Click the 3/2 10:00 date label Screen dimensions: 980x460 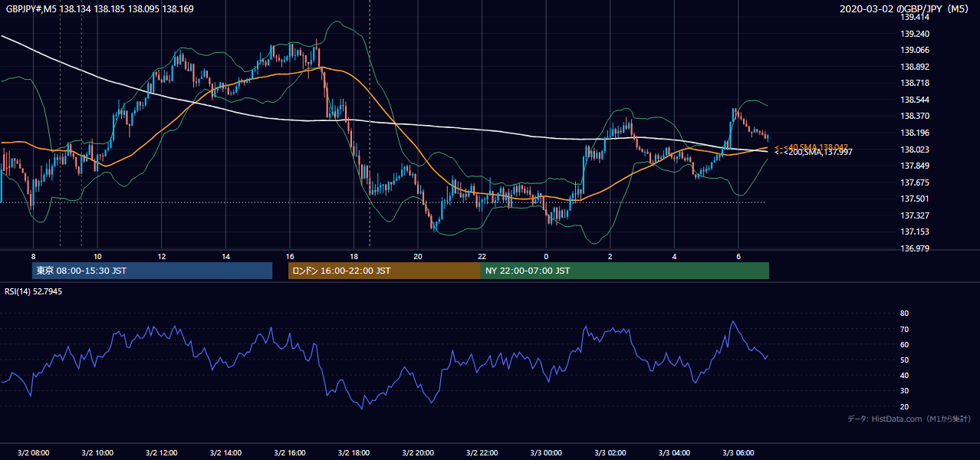(97, 453)
